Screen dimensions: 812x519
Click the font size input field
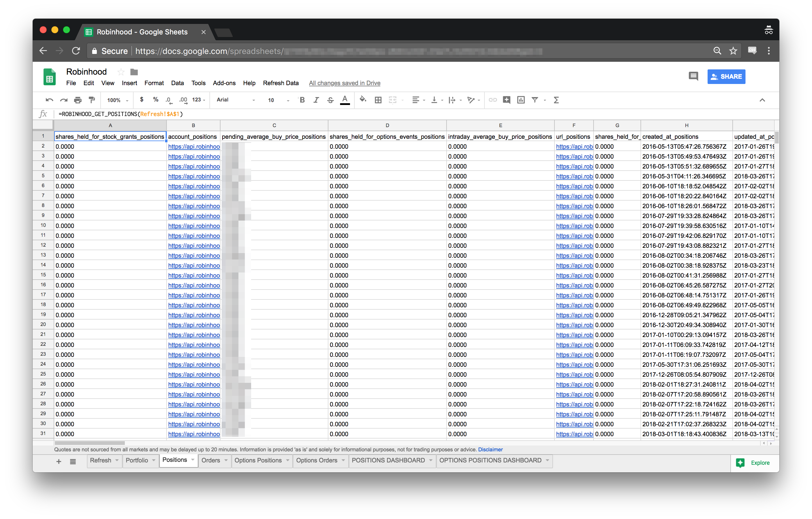point(271,100)
